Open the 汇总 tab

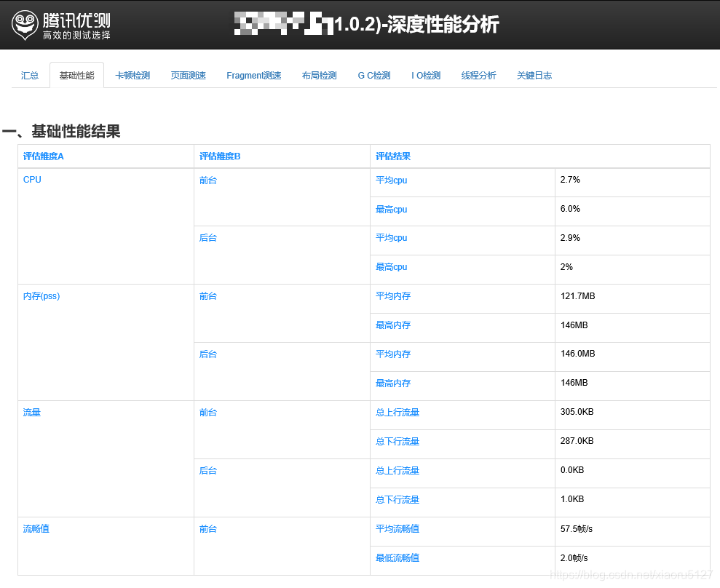[30, 75]
